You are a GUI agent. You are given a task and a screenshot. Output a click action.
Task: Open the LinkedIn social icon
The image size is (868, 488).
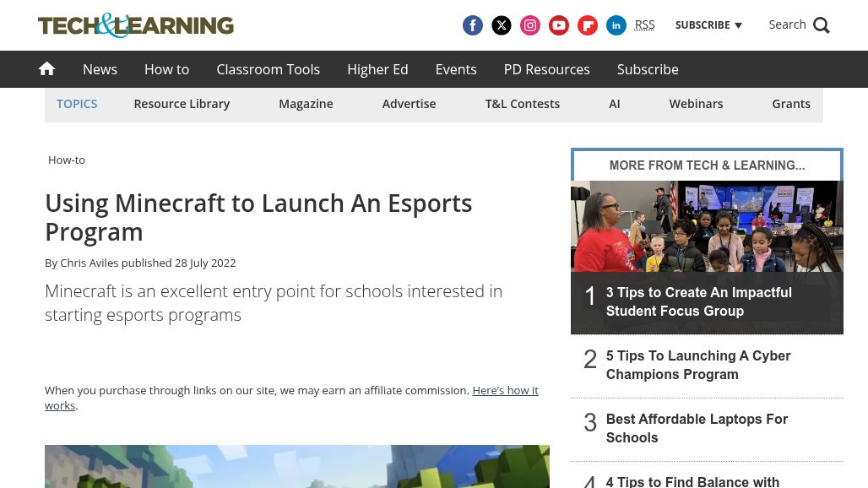616,25
